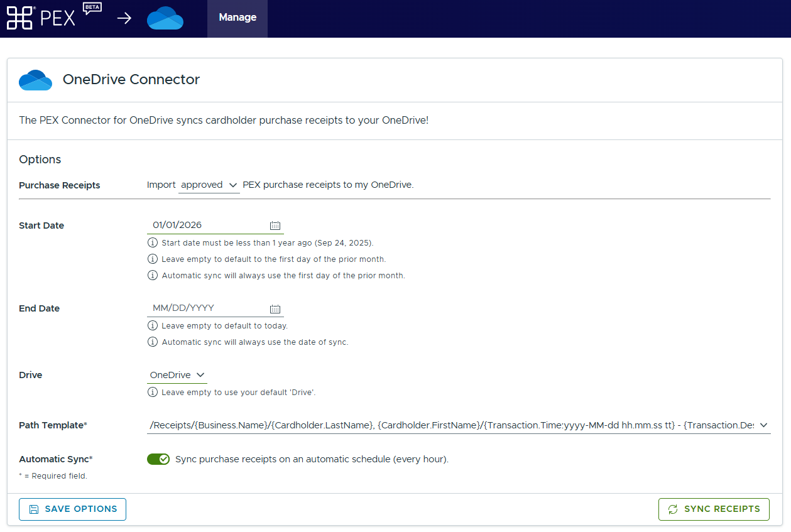This screenshot has height=532, width=791.
Task: Click the Sync Receipts button
Action: (x=714, y=509)
